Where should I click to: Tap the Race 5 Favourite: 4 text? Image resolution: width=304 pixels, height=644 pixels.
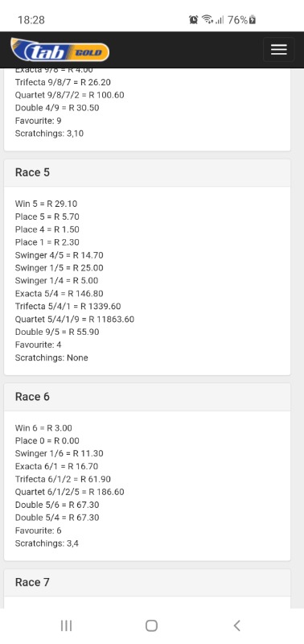point(38,345)
